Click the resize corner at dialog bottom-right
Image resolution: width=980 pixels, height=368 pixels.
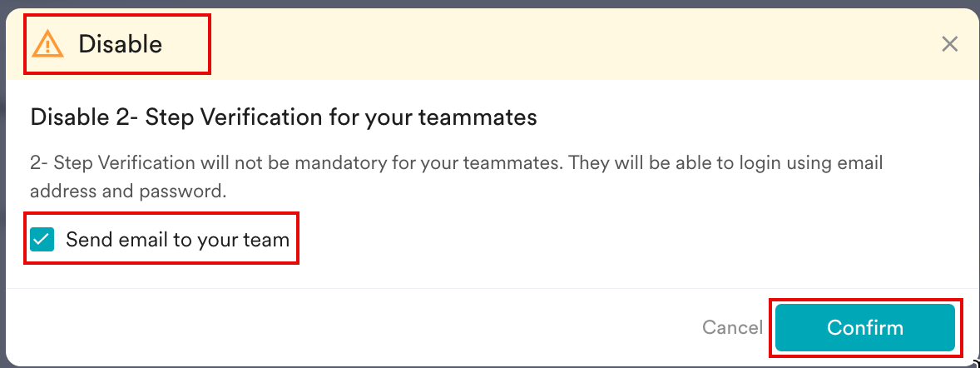coord(975,363)
